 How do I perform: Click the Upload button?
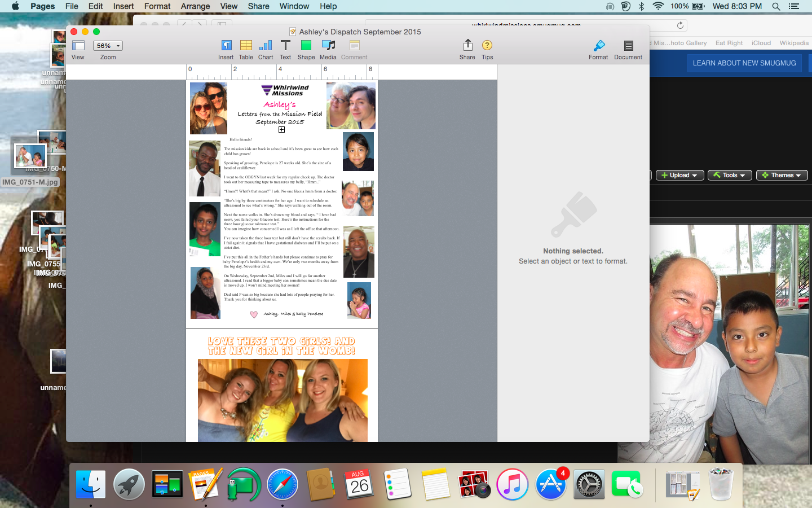(679, 175)
